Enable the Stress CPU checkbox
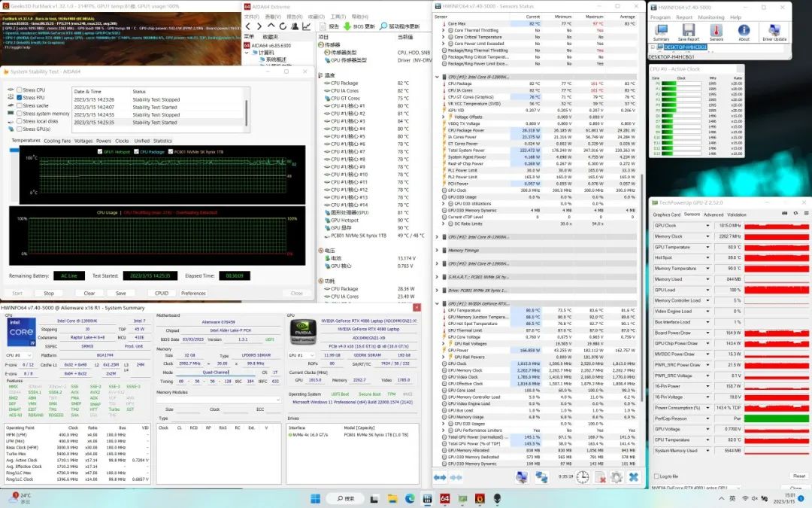Viewport: 812px width, 508px height. tap(19, 90)
